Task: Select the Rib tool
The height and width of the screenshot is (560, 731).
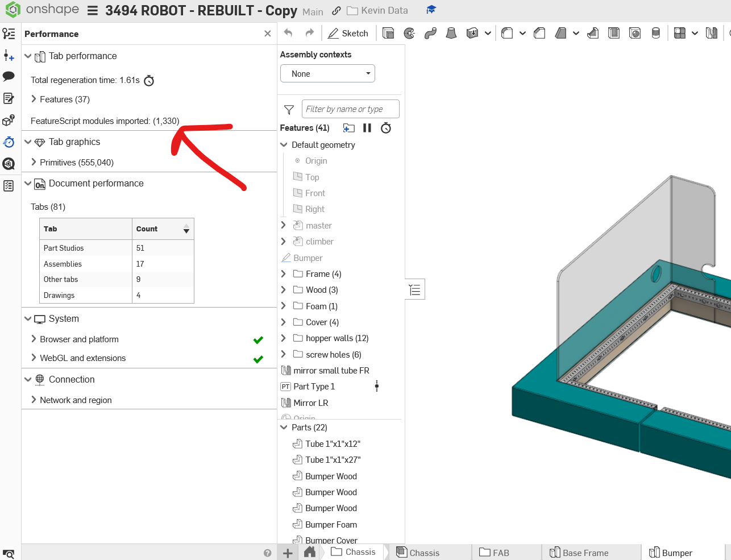Action: click(x=593, y=34)
